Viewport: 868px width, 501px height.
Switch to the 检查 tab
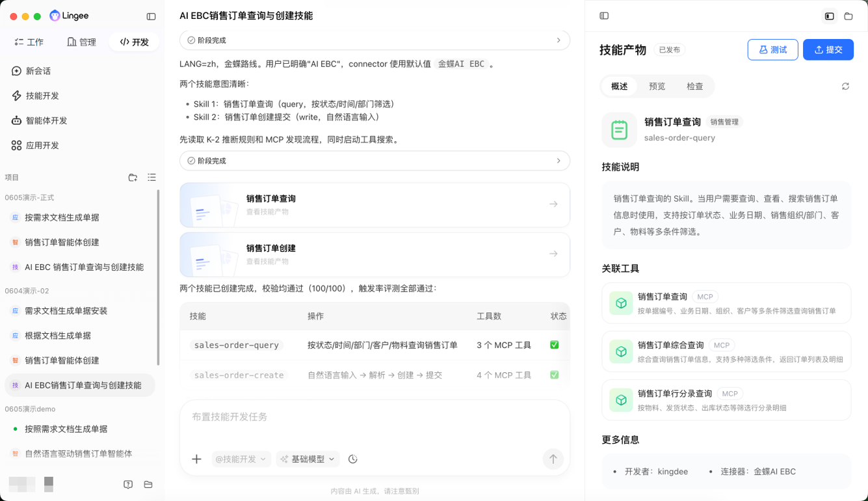point(695,86)
